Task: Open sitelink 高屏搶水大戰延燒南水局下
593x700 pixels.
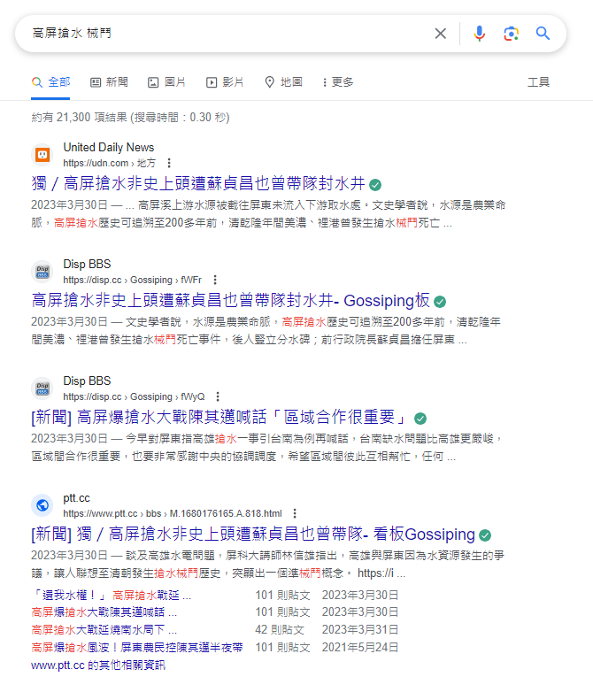Action: coord(104,630)
